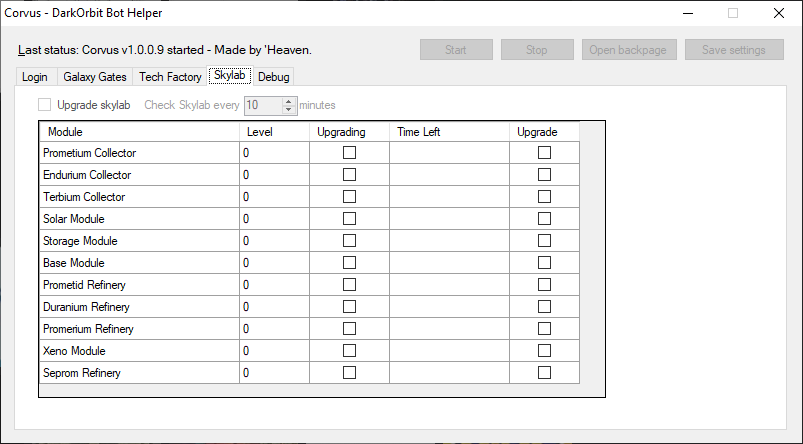Toggle Upgrading checkbox for Promerium Refinery

click(x=349, y=329)
